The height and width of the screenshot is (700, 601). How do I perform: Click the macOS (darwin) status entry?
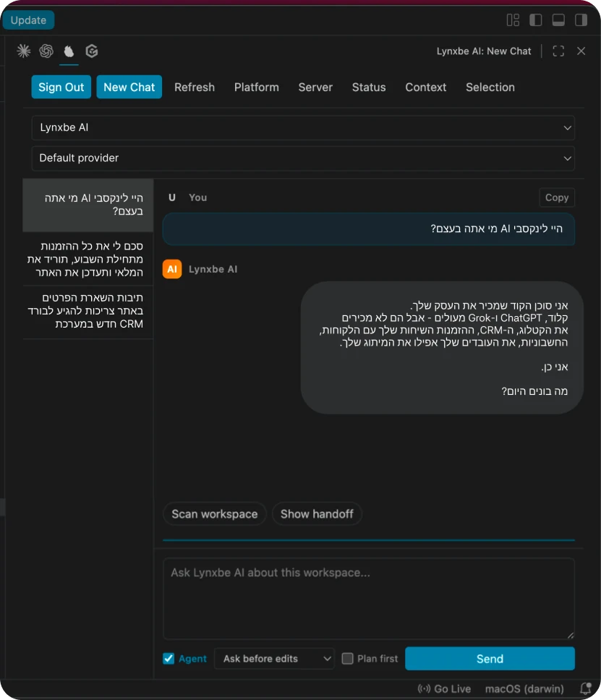[x=524, y=688]
